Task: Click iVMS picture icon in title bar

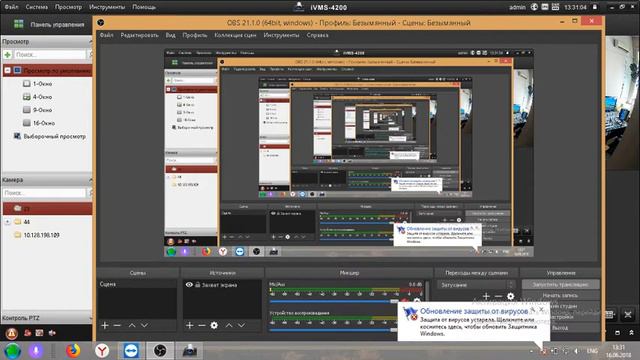Action: click(545, 7)
